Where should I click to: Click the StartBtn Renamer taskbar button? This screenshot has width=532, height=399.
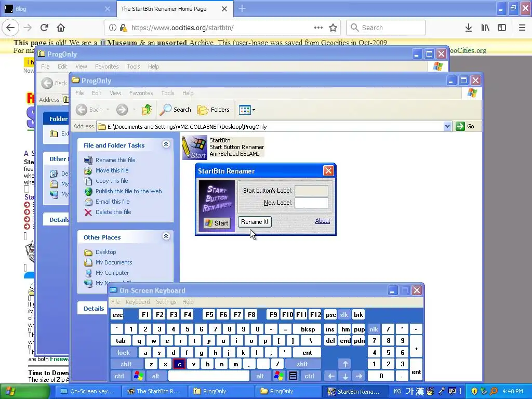tap(354, 391)
